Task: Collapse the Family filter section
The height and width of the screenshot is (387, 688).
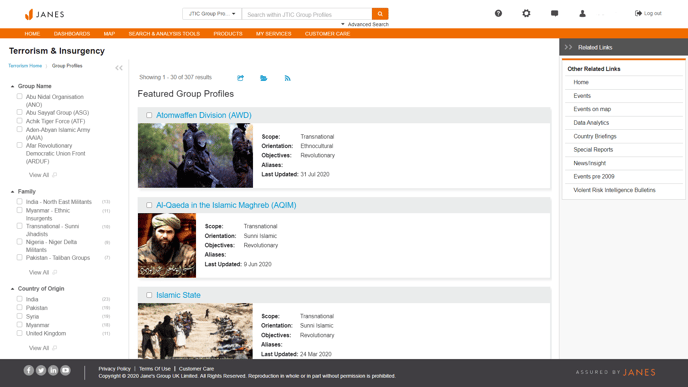Action: coord(12,192)
